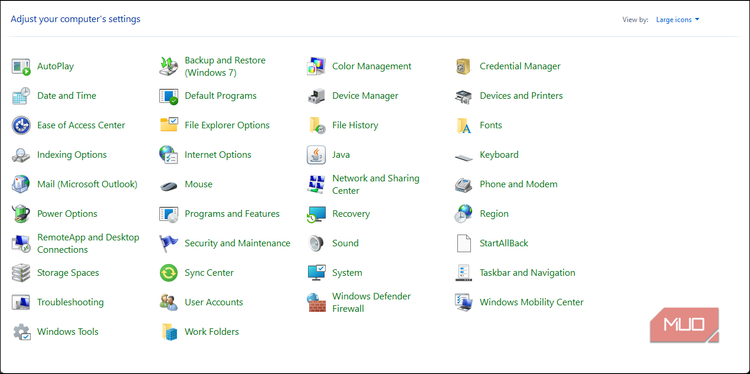Open the Power Options battery icon
This screenshot has height=374, width=750.
[21, 214]
